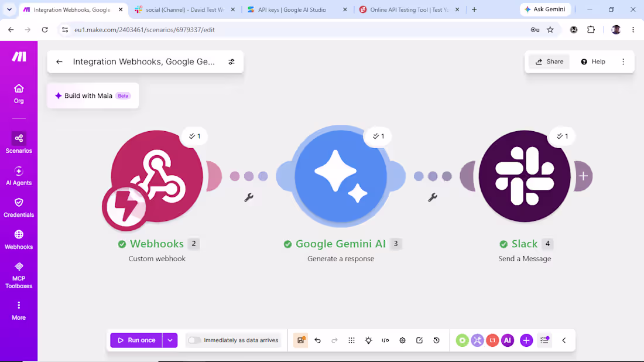Screen dimensions: 644x362
Task: Open a new browser tab
Action: coord(474,9)
